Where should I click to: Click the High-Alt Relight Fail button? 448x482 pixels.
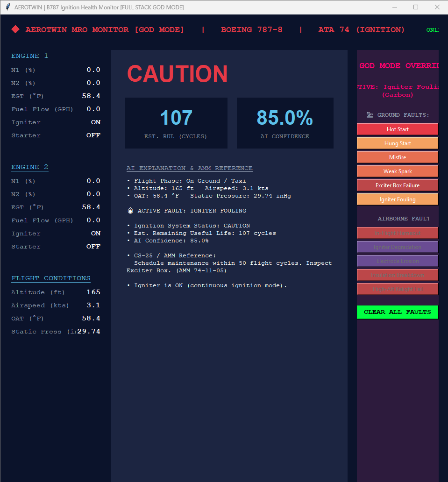397,289
